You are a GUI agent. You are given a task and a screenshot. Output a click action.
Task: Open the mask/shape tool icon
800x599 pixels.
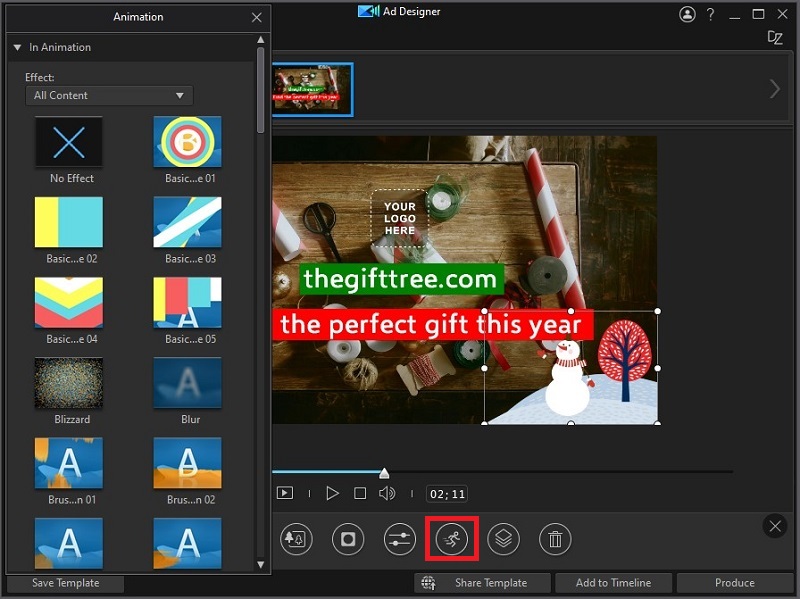(x=348, y=539)
